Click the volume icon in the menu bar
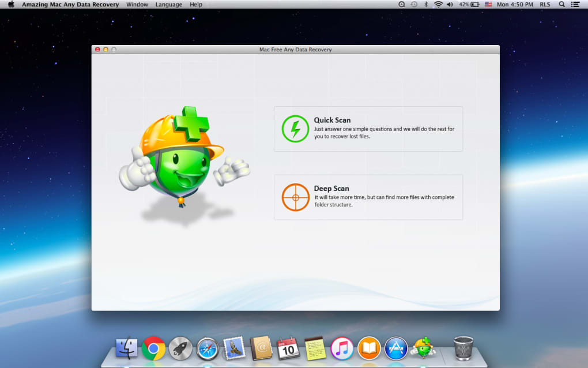The height and width of the screenshot is (368, 588). click(x=450, y=5)
